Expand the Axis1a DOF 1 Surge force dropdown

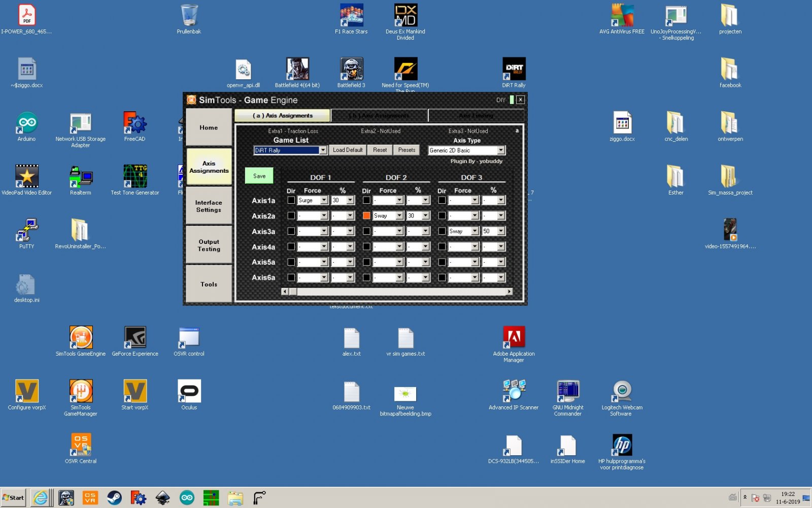tap(324, 200)
